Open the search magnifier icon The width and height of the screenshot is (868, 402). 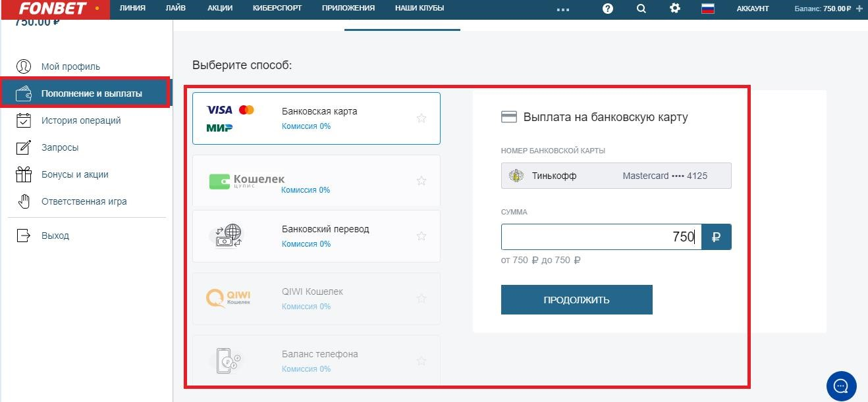[x=641, y=9]
